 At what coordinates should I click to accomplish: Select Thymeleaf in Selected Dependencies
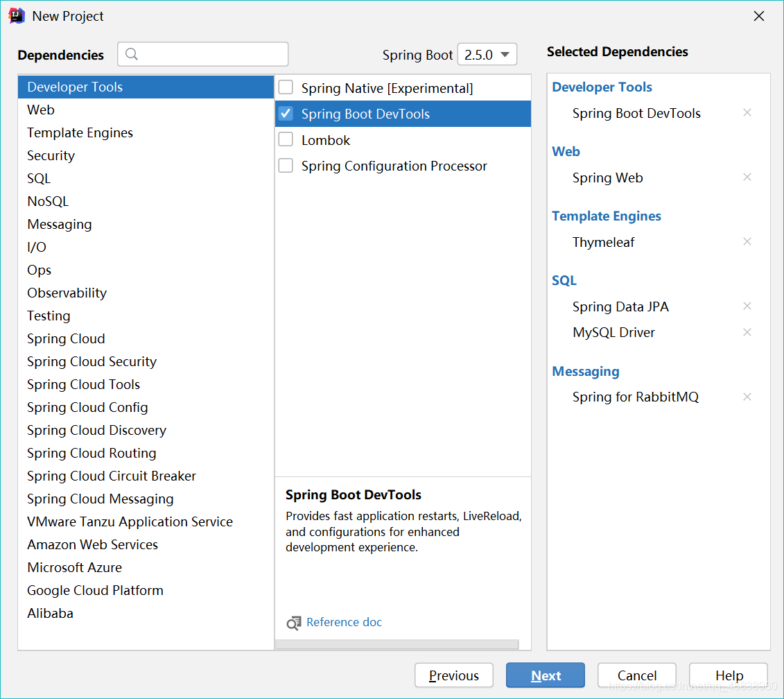(x=603, y=242)
